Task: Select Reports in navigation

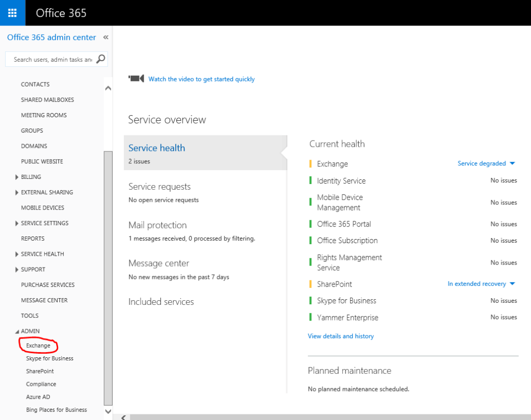Action: point(33,239)
